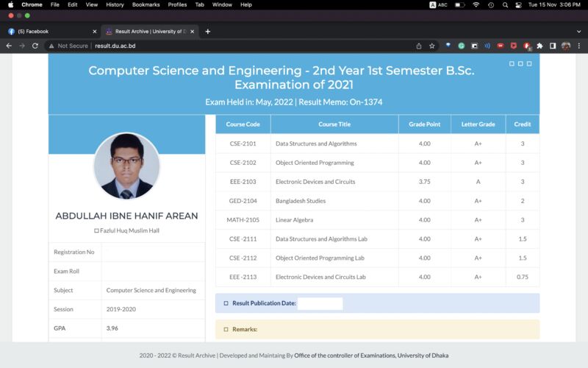Click the browser forward arrow
Screen dimensions: 588x368
tap(22, 46)
